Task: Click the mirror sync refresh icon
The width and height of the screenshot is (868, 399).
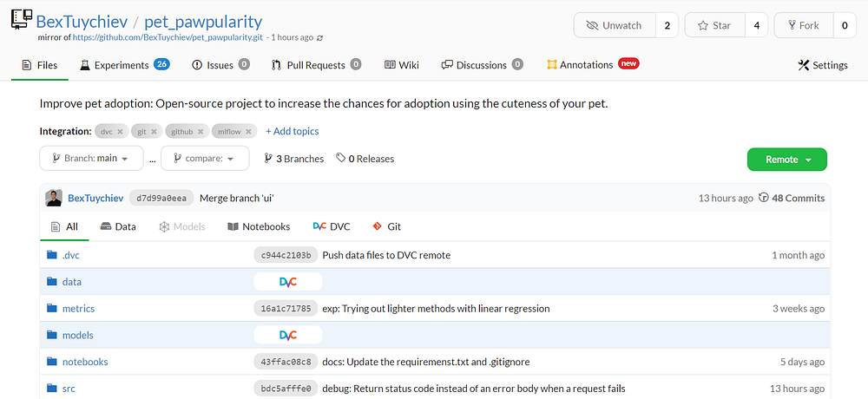Action: point(321,38)
